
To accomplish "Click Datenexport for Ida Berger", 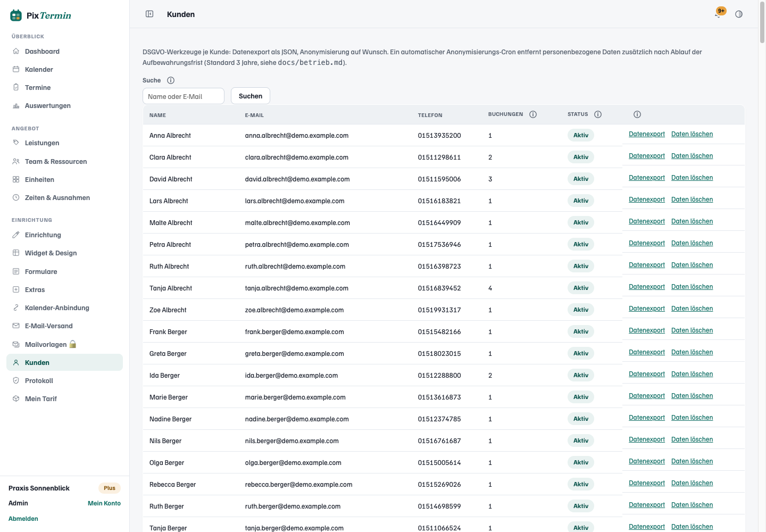I will (647, 374).
